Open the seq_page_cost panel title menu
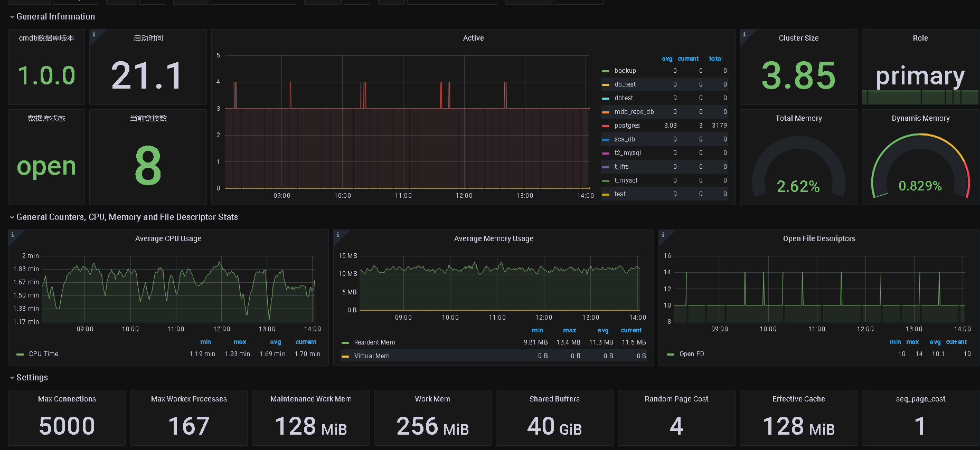This screenshot has height=450, width=980. (x=920, y=399)
